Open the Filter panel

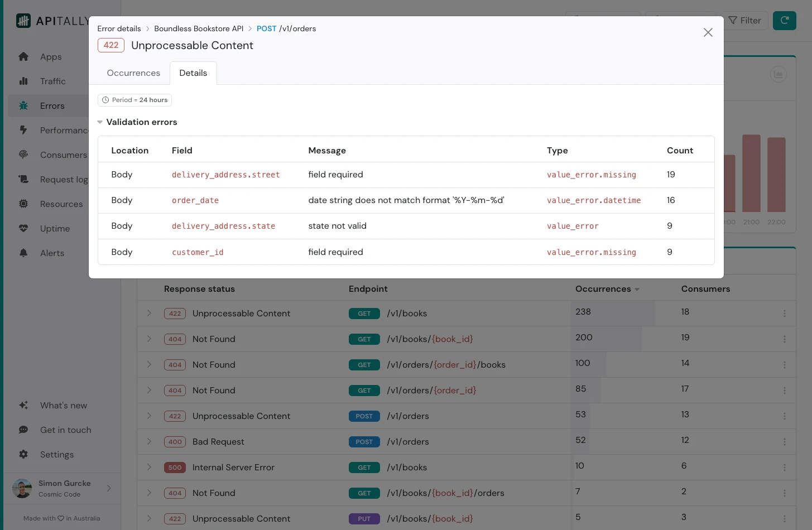pos(744,20)
